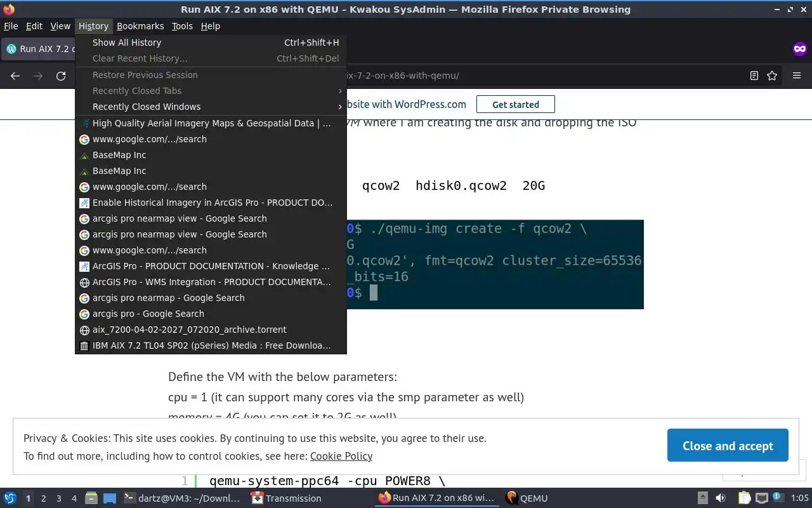Open the Tools menu
Image resolution: width=812 pixels, height=508 pixels.
(182, 26)
